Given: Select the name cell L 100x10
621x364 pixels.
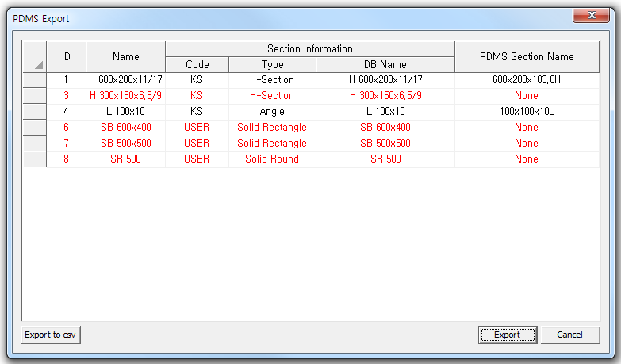Looking at the screenshot, I should click(125, 112).
